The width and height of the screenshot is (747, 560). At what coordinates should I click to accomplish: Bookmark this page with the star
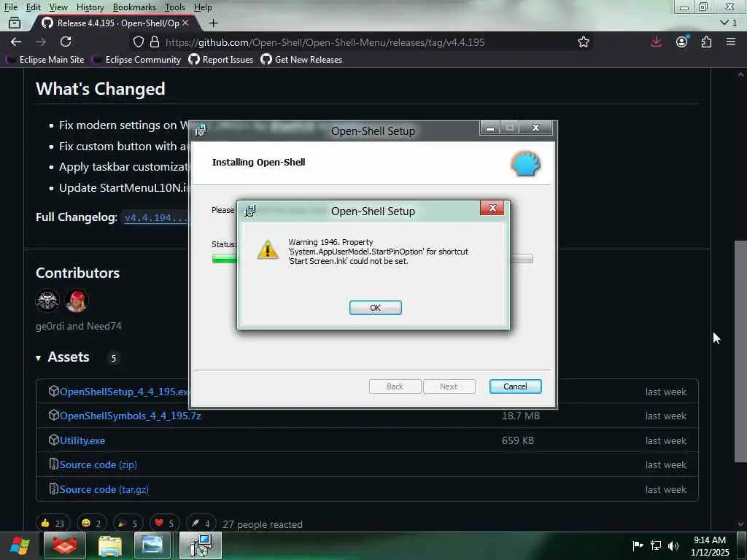click(583, 42)
